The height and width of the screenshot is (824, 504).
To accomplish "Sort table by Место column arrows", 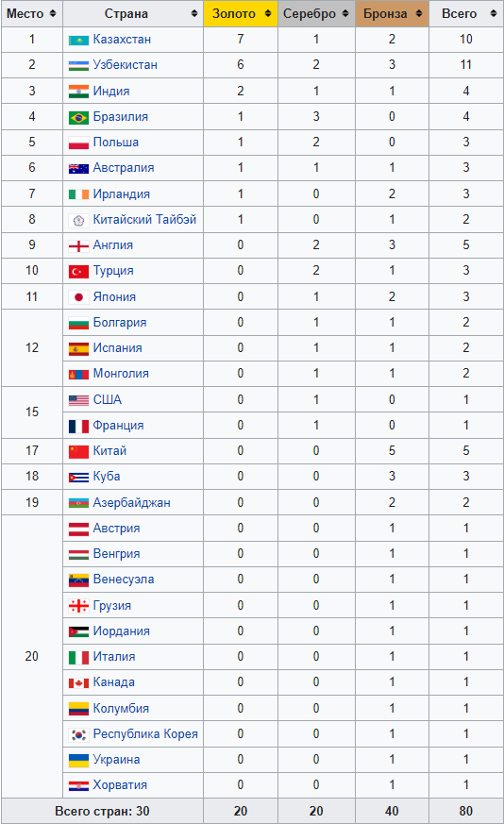I will (x=53, y=13).
